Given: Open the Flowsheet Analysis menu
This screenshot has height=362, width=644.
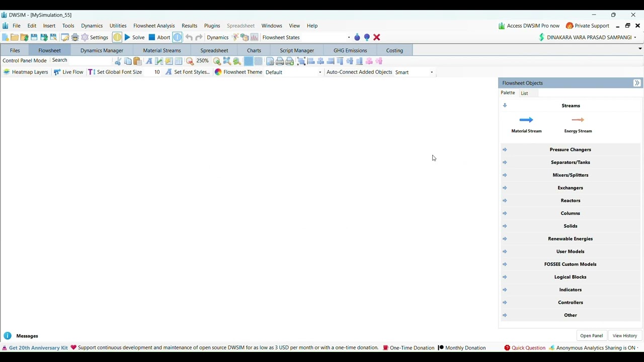Looking at the screenshot, I should pos(154,26).
